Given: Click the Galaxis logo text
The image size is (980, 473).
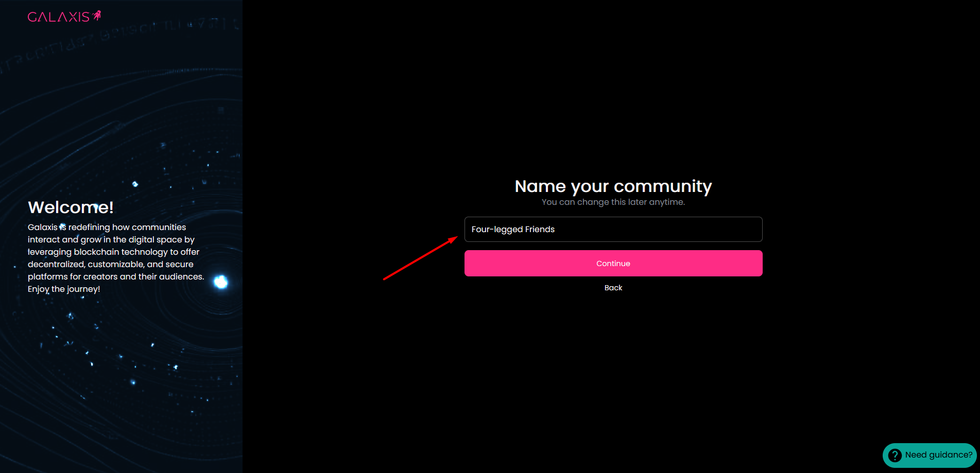Looking at the screenshot, I should tap(58, 17).
